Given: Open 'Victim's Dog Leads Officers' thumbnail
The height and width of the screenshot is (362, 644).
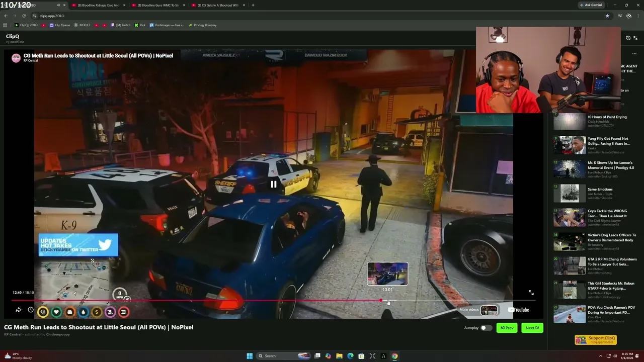Looking at the screenshot, I should pos(569,242).
